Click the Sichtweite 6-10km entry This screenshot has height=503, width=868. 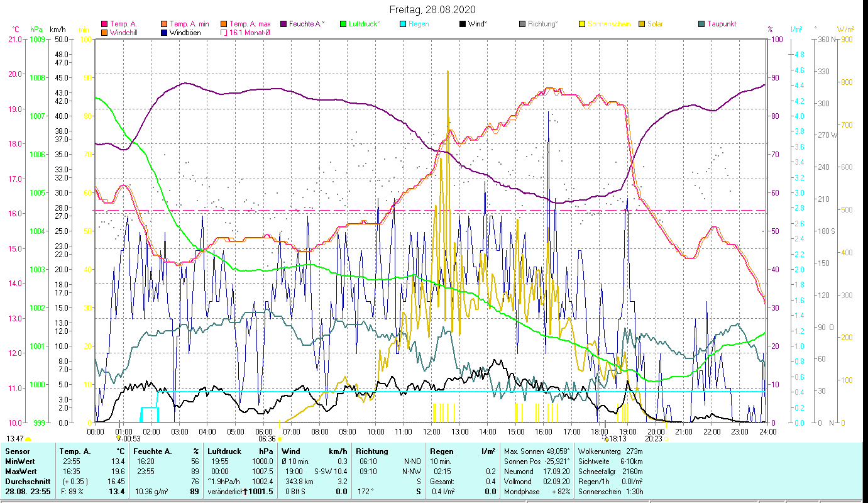tap(610, 462)
